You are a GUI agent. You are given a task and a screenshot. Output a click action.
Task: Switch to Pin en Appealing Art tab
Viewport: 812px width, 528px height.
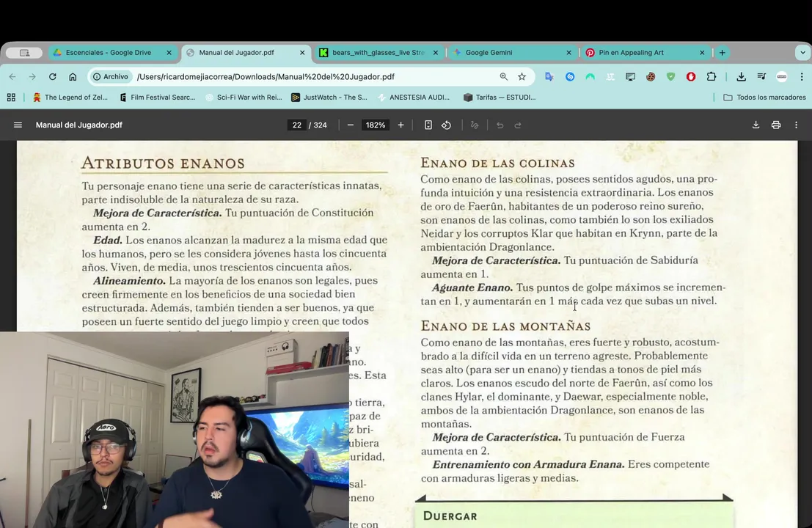(x=645, y=53)
